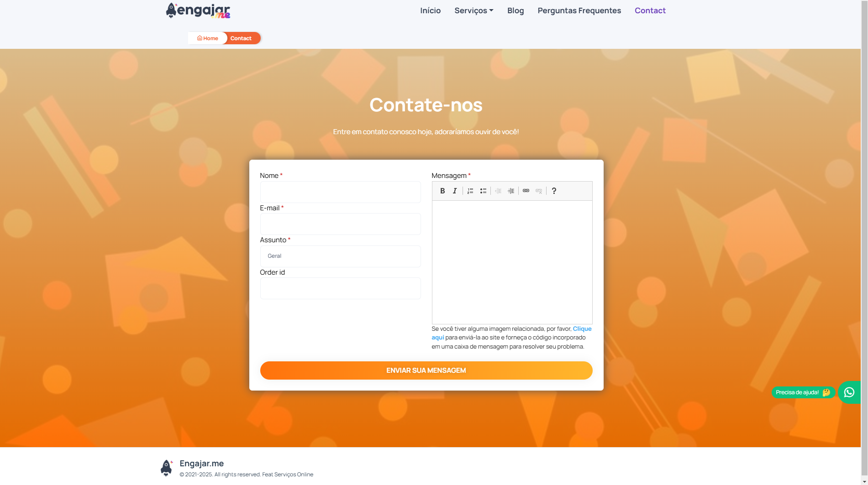Insert a numbered list in the message

tap(470, 191)
